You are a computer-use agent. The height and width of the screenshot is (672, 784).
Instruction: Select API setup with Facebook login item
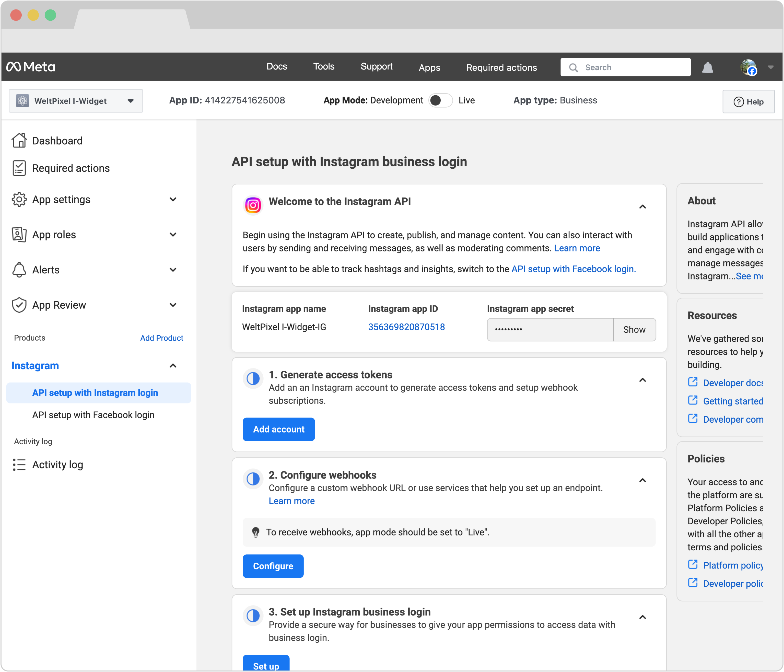93,415
